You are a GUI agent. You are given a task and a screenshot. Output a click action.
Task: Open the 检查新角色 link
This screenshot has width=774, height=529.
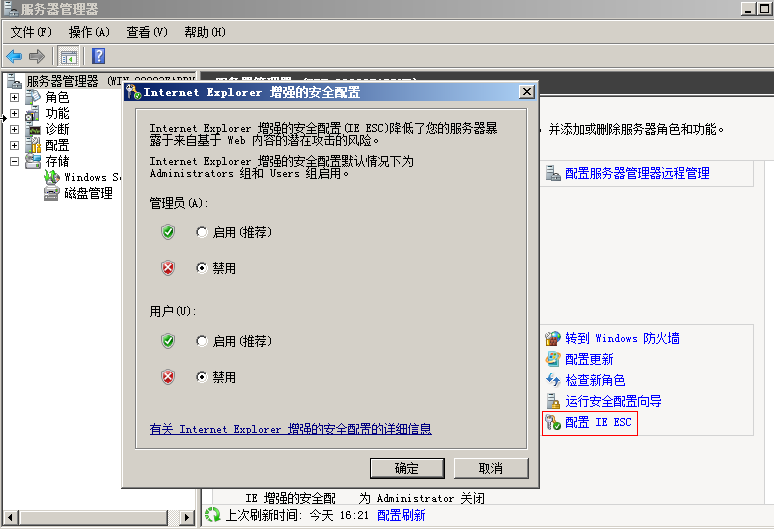(595, 380)
